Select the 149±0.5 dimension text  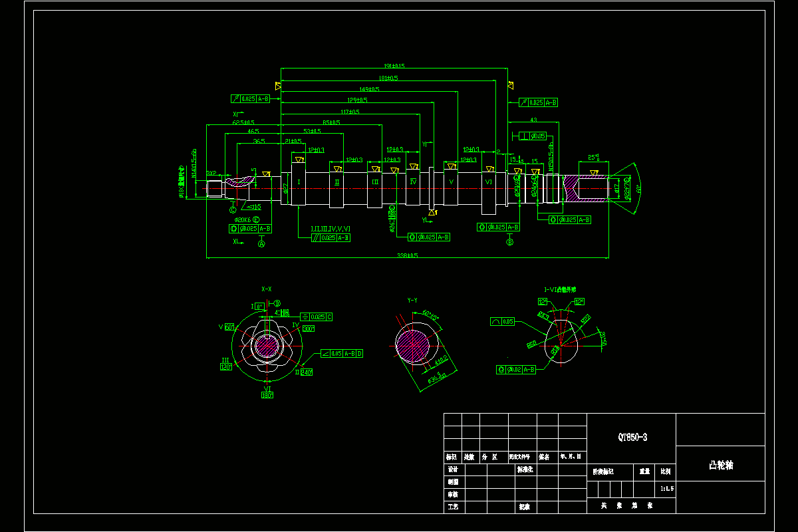(x=369, y=89)
